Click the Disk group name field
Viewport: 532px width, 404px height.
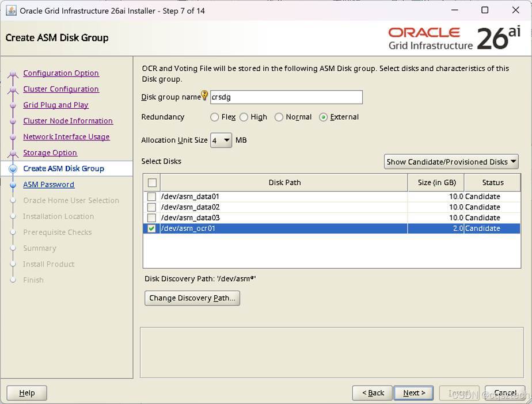point(286,97)
